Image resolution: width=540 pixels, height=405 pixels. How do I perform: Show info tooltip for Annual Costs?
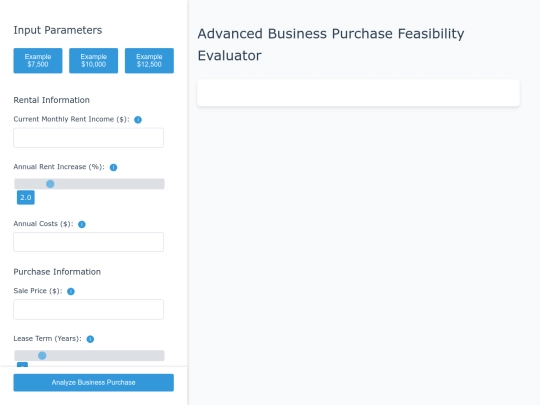[82, 224]
